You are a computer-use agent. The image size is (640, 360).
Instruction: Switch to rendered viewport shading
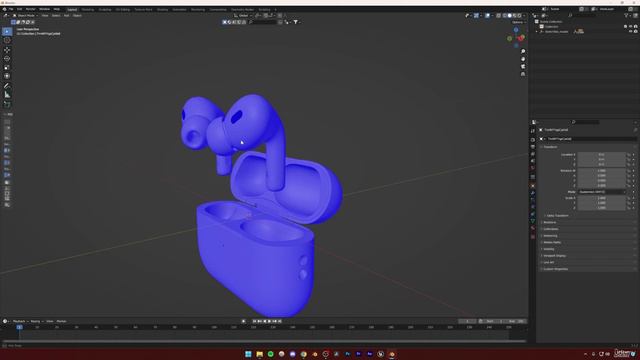519,16
